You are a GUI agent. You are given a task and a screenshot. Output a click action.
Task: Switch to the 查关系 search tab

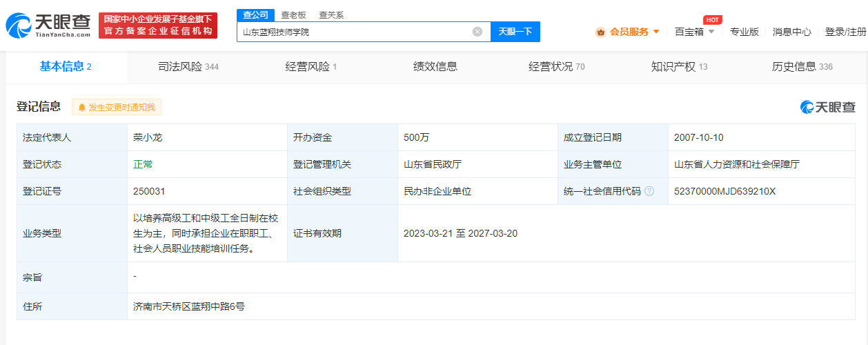coord(331,14)
